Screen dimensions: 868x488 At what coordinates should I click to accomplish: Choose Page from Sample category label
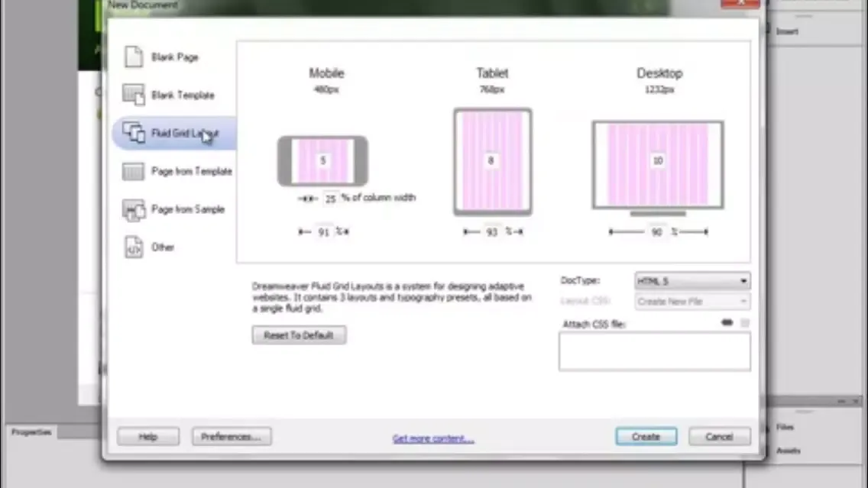[x=188, y=209]
